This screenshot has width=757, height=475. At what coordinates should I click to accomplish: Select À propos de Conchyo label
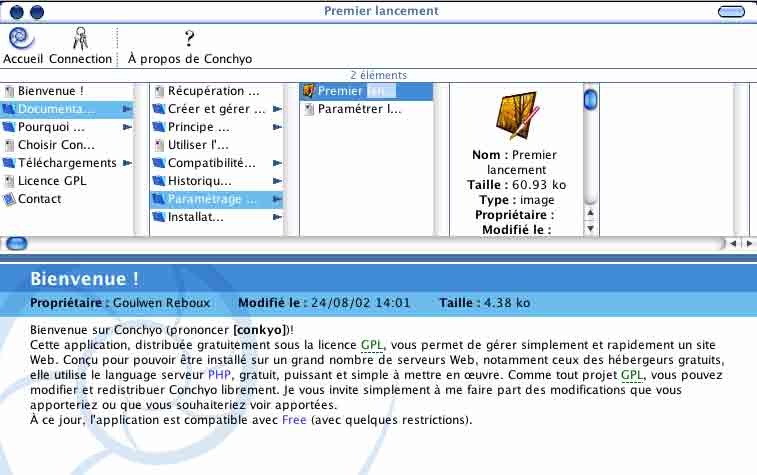pos(190,59)
